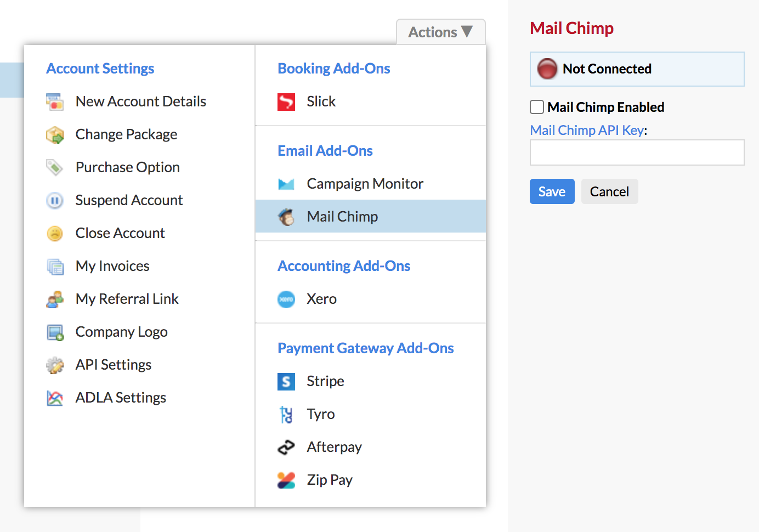This screenshot has height=532, width=759.
Task: Select Change Package from menu
Action: [126, 134]
